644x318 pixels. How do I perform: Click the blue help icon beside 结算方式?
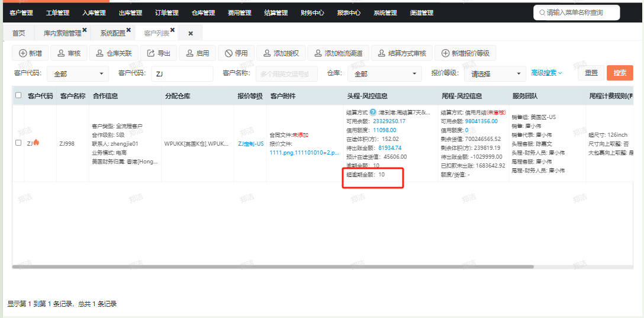point(373,112)
